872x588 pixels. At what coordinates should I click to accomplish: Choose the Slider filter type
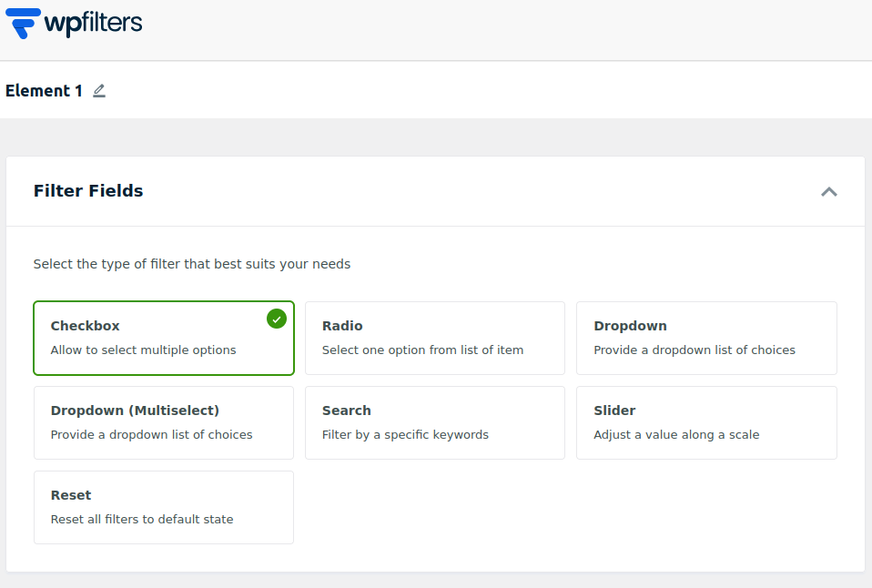tap(705, 422)
